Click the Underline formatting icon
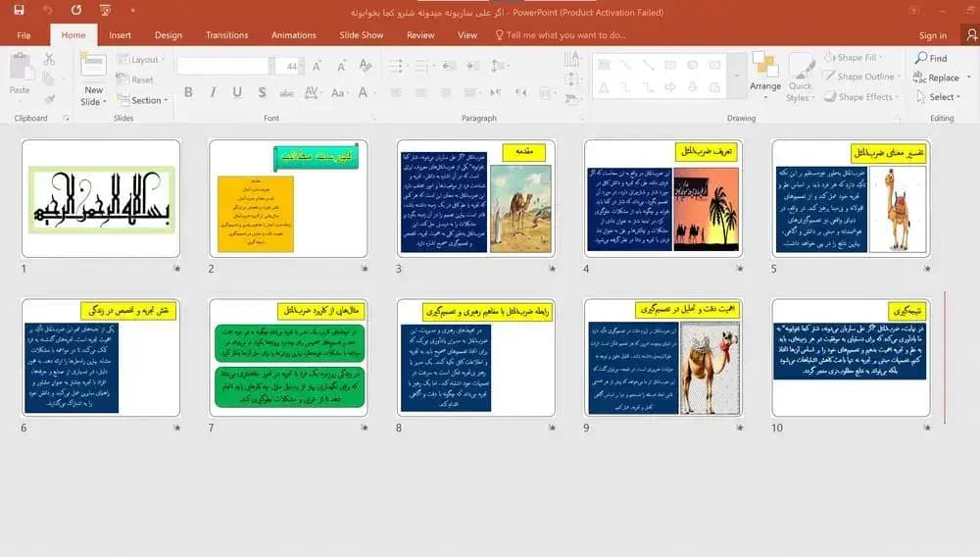The width and height of the screenshot is (980, 557). [x=237, y=92]
